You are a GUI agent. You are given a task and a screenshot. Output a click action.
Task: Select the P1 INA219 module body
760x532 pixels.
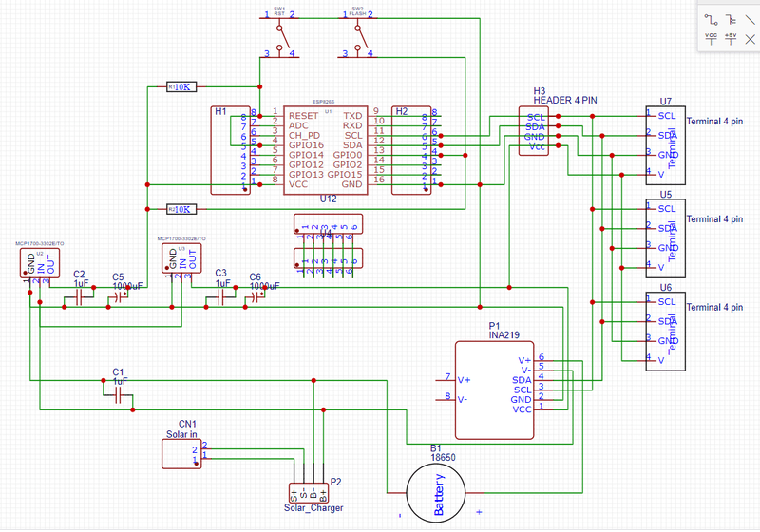point(494,390)
